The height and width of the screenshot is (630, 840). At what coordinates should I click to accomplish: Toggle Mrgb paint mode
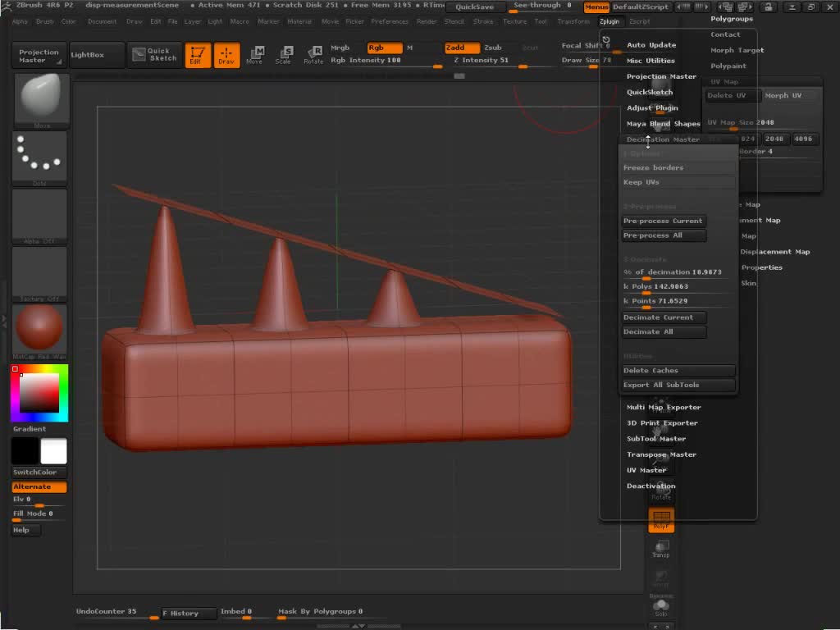340,48
